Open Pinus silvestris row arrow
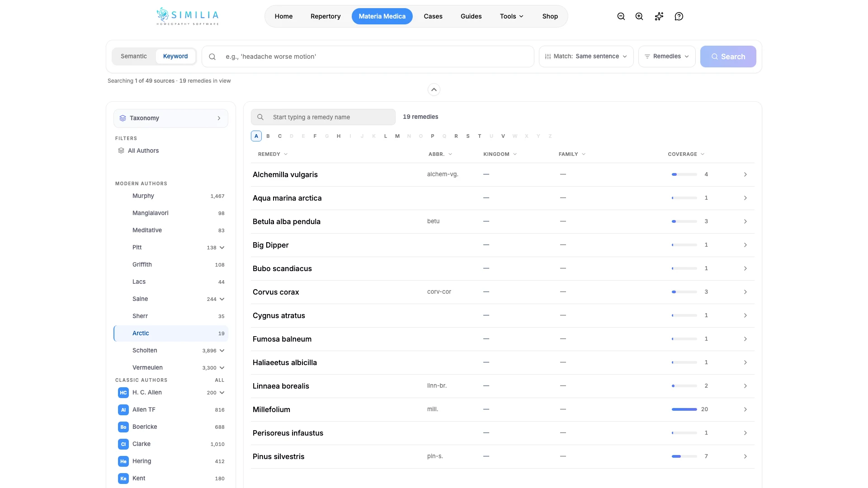Image resolution: width=868 pixels, height=488 pixels. click(x=745, y=456)
